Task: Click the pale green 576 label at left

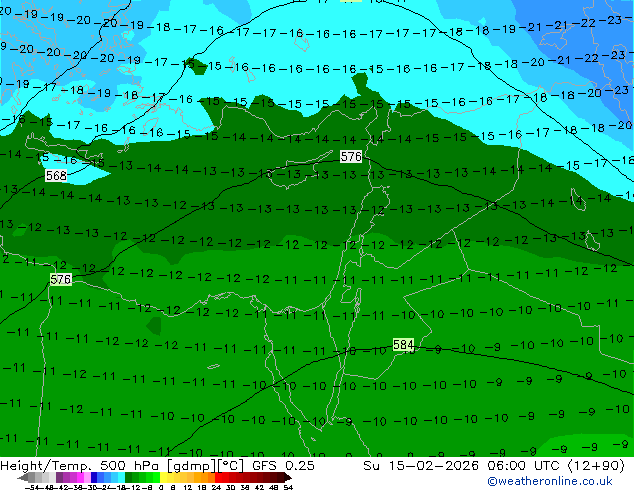Action: click(x=61, y=279)
